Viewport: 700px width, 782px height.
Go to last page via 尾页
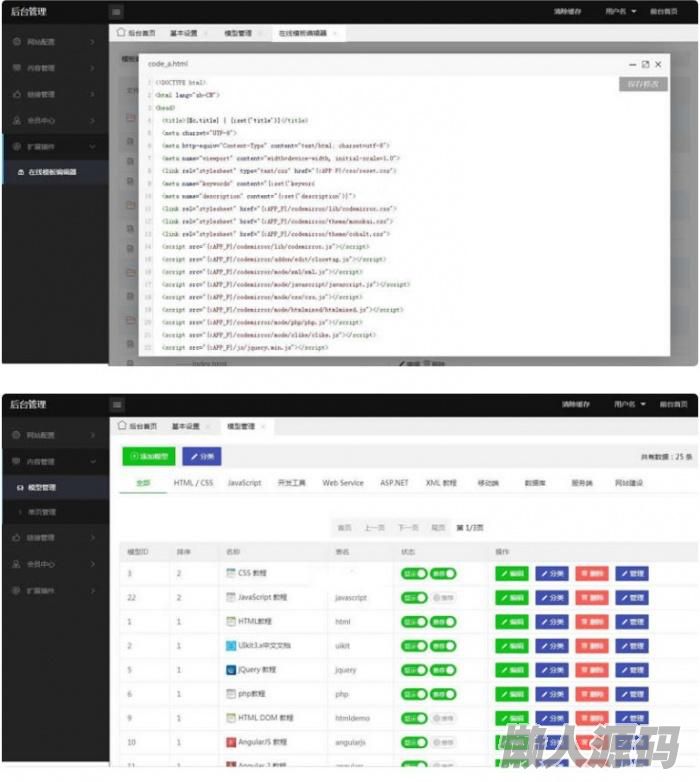[438, 528]
